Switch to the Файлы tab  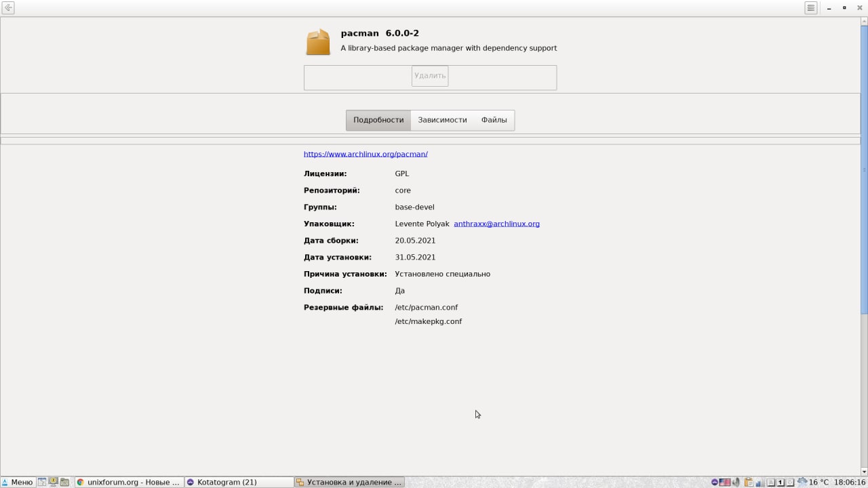[x=494, y=120]
